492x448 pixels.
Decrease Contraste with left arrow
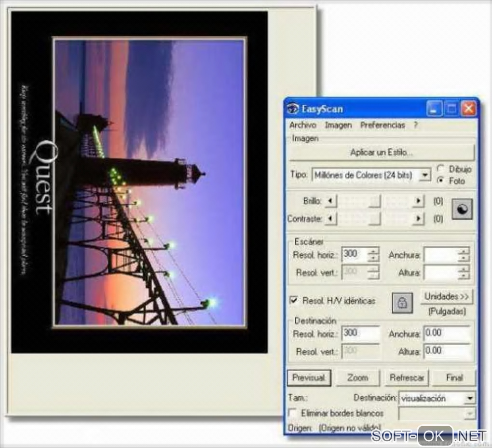[330, 218]
